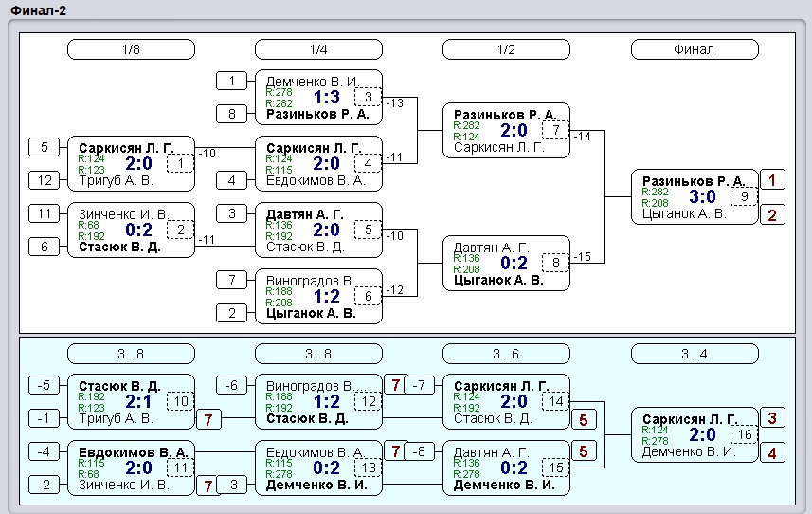Image resolution: width=812 pixels, height=514 pixels.
Task: Click the -6 loser slot box
Action: tap(231, 385)
